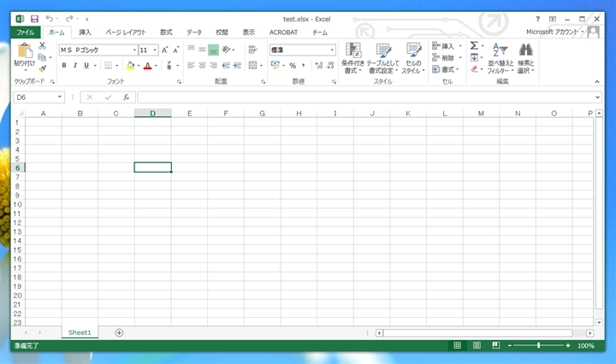Increase indent icon

(237, 66)
